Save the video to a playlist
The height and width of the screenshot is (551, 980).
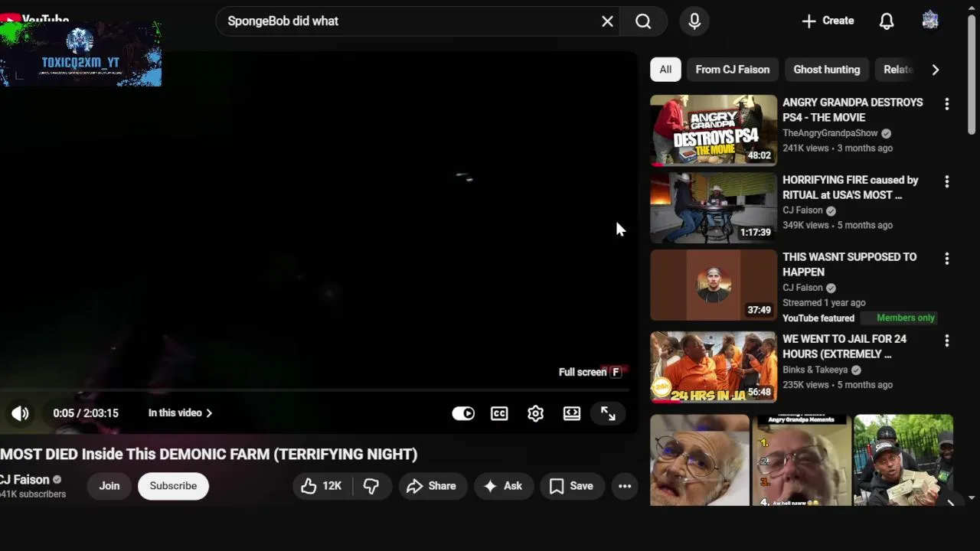(572, 486)
